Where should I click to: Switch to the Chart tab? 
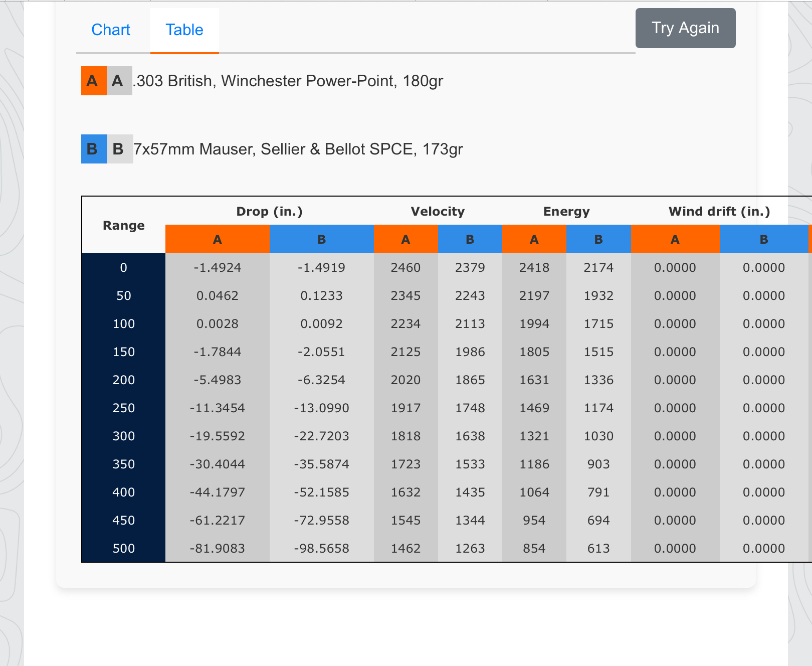tap(111, 30)
